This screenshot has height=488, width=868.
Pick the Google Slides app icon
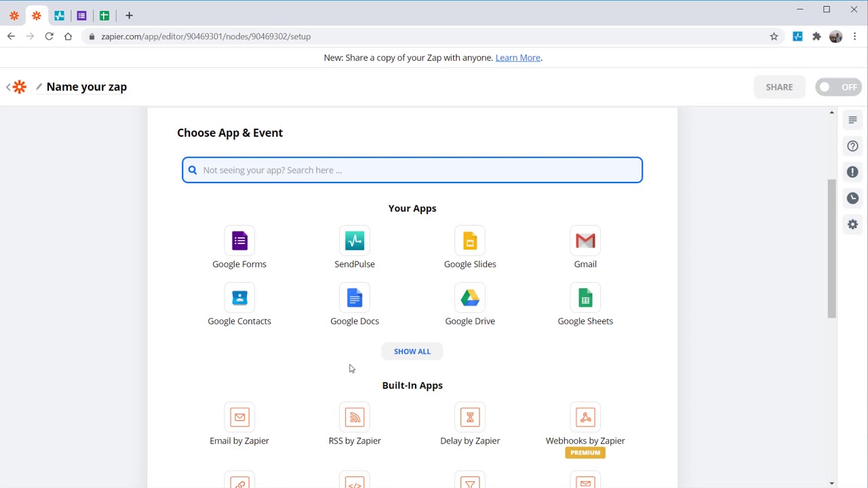pyautogui.click(x=470, y=241)
